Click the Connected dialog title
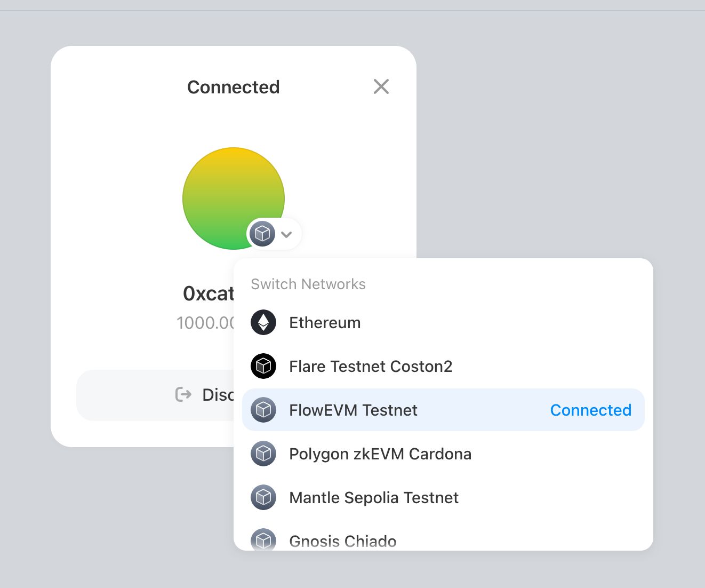Image resolution: width=705 pixels, height=588 pixels. tap(234, 87)
